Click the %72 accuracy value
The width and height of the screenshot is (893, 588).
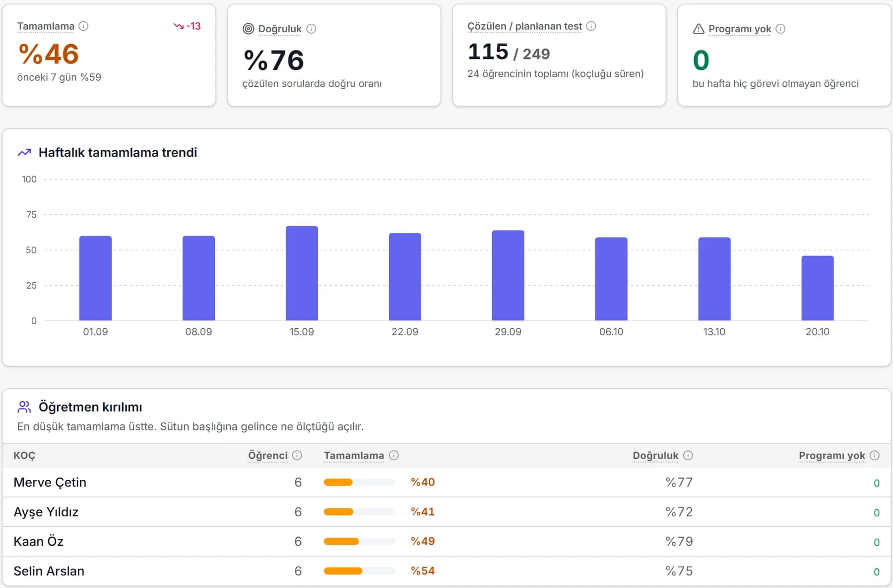coord(679,512)
